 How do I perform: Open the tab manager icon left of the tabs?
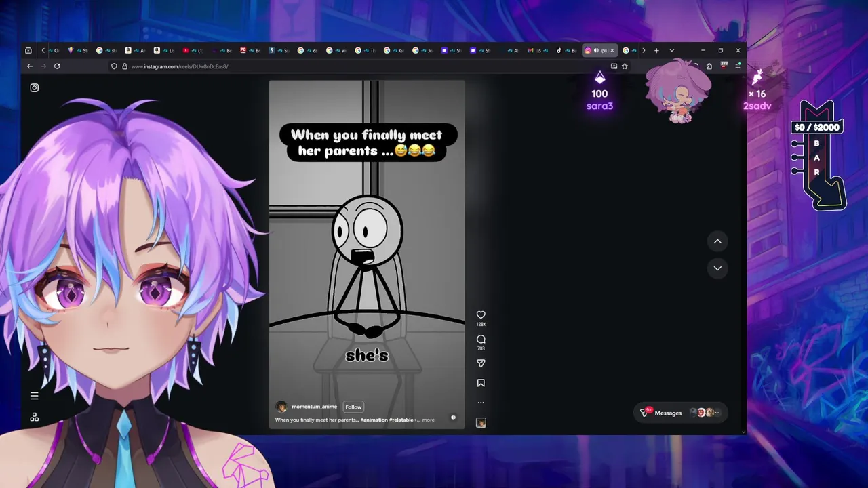point(28,50)
